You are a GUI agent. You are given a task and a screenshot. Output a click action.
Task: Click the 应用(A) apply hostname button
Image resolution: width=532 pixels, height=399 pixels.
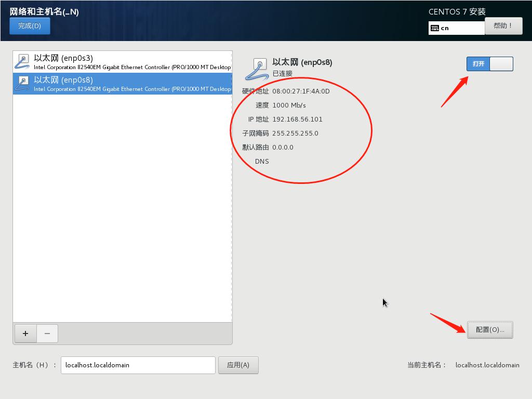[x=238, y=365]
